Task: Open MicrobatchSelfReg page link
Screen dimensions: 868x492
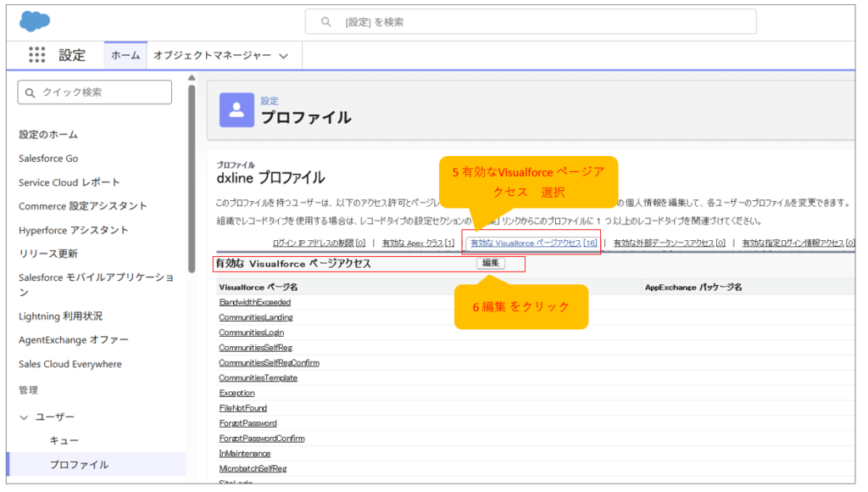Action: [x=253, y=469]
